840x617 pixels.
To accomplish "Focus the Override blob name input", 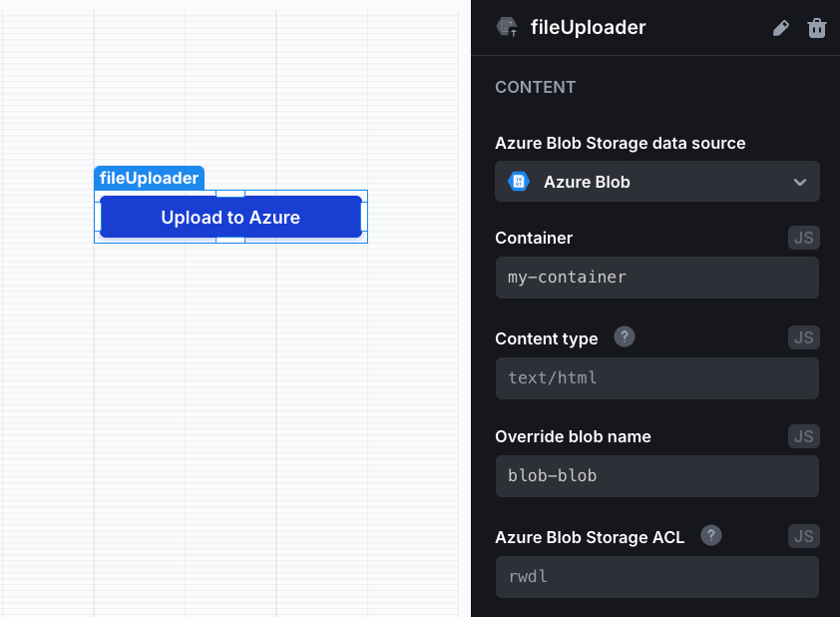I will pos(656,476).
